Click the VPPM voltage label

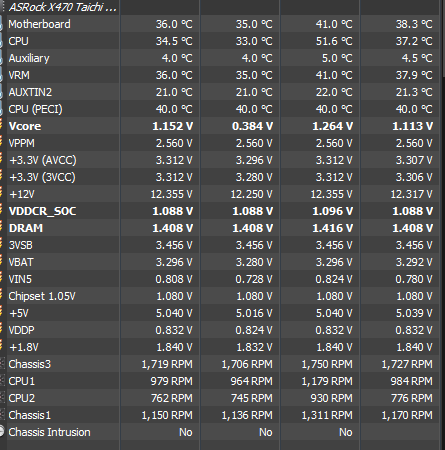[22, 143]
